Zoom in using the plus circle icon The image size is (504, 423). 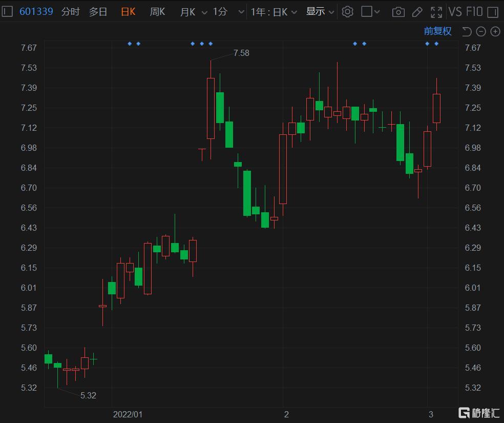[x=495, y=31]
